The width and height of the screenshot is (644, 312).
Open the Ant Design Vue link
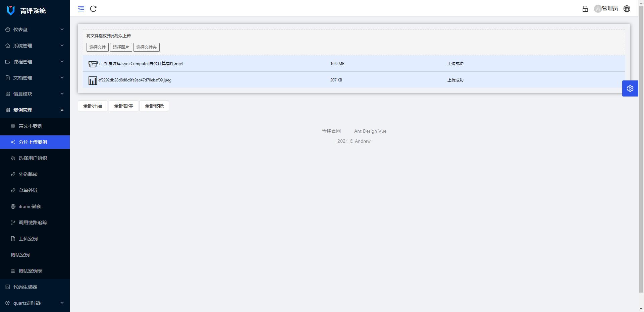(x=370, y=131)
